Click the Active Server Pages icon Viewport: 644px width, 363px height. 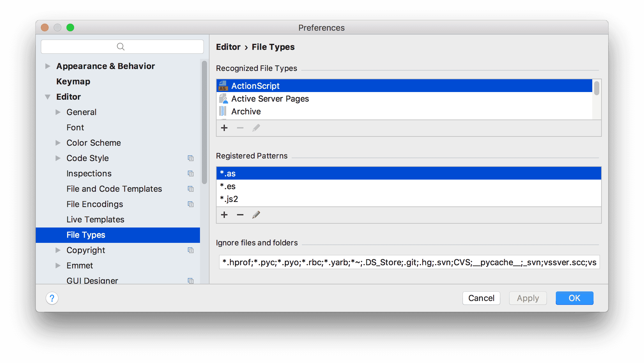[x=223, y=99]
